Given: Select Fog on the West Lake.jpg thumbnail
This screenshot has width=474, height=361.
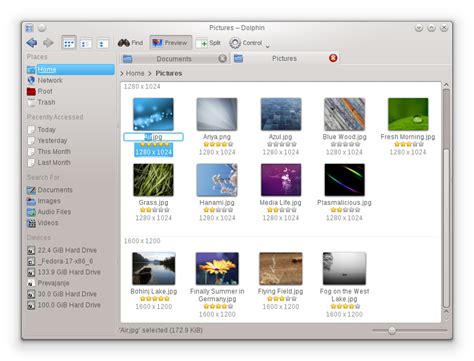Looking at the screenshot, I should tap(344, 269).
